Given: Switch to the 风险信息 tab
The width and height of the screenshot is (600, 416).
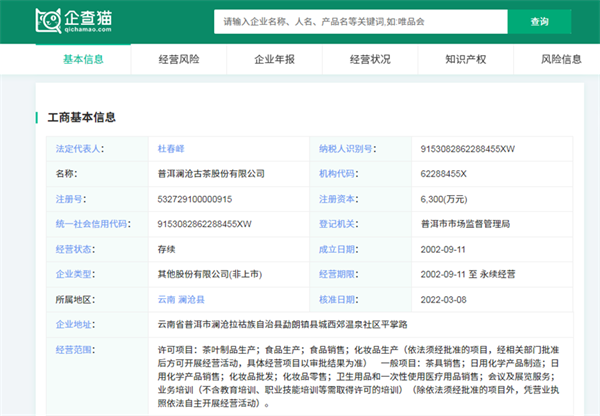Looking at the screenshot, I should pos(561,60).
